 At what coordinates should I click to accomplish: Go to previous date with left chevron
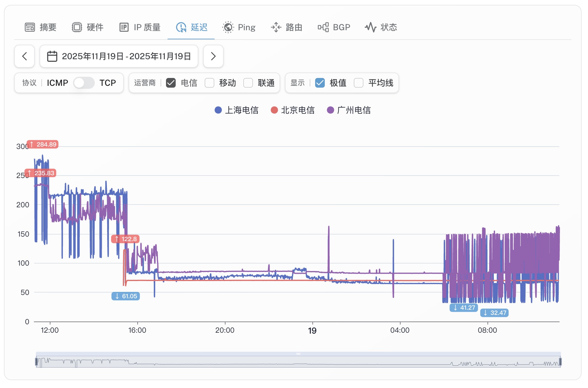(x=25, y=57)
